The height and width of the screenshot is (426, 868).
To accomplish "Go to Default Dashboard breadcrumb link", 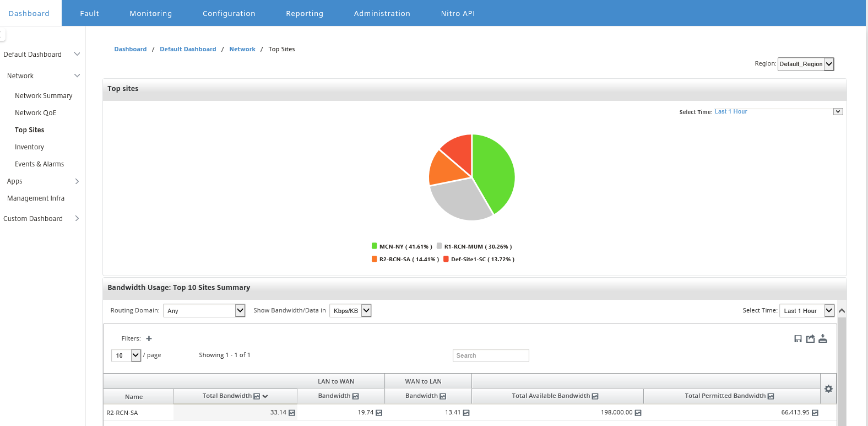I will point(188,49).
